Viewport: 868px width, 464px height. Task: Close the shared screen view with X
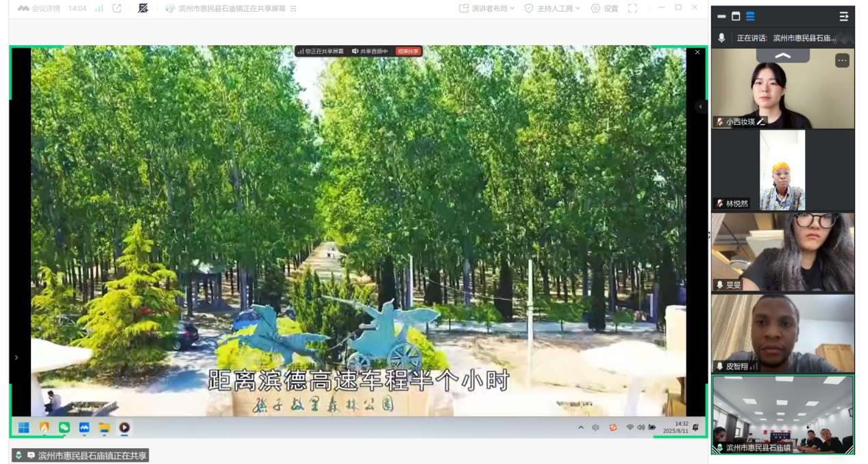pos(697,52)
